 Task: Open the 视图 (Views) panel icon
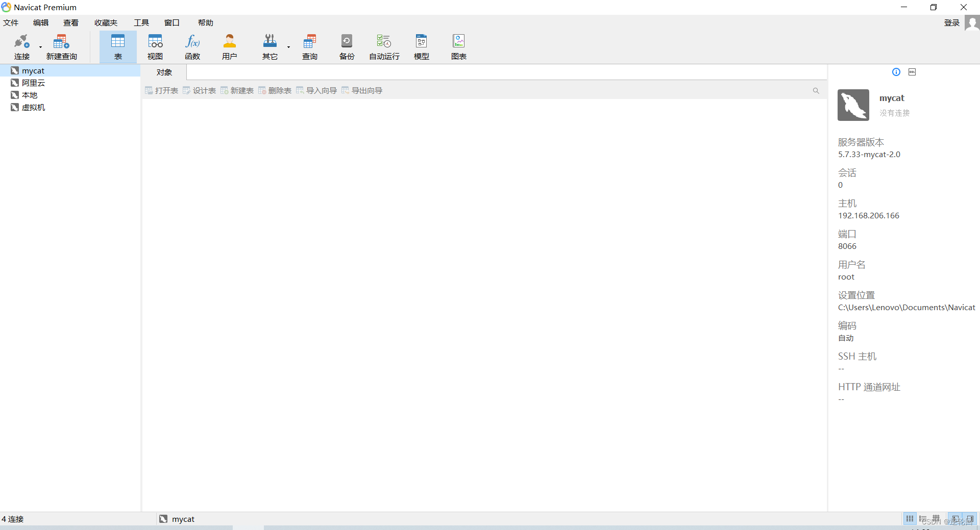(155, 46)
